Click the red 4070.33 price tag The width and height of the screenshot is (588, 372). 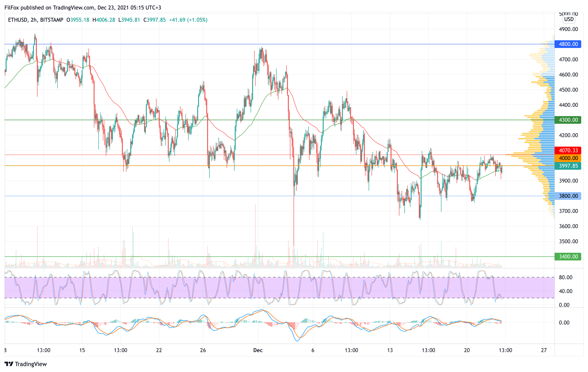coord(568,150)
